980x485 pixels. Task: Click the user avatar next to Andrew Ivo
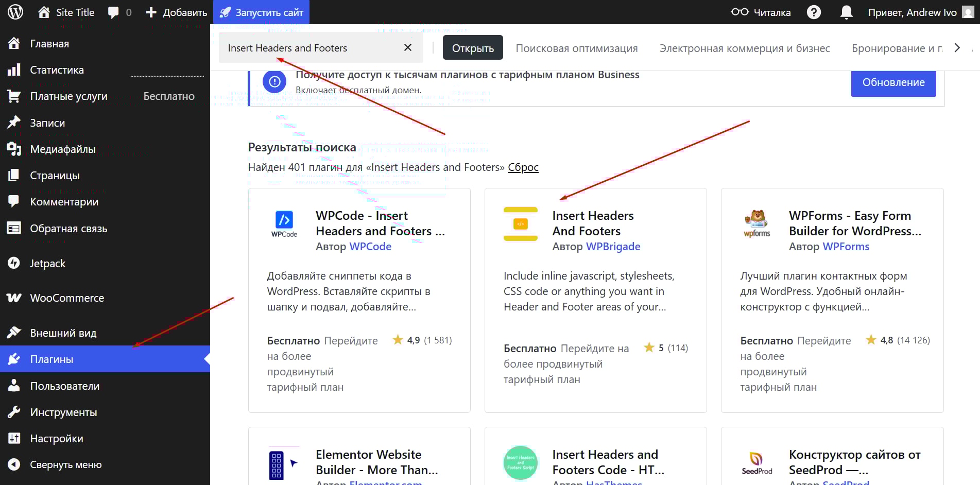[968, 12]
